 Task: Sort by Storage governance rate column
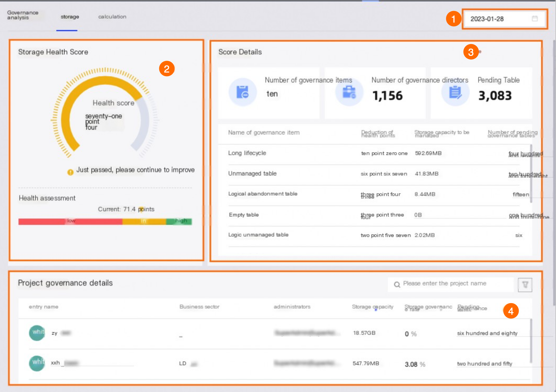tap(428, 308)
